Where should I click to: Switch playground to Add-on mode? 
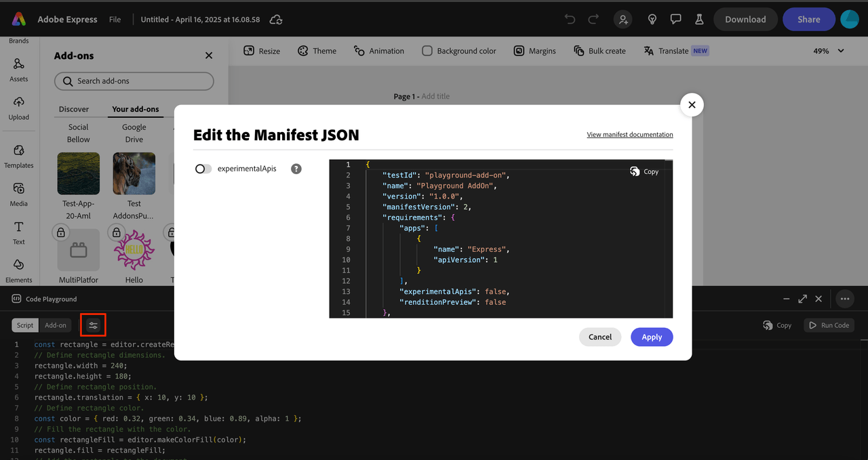pos(56,325)
